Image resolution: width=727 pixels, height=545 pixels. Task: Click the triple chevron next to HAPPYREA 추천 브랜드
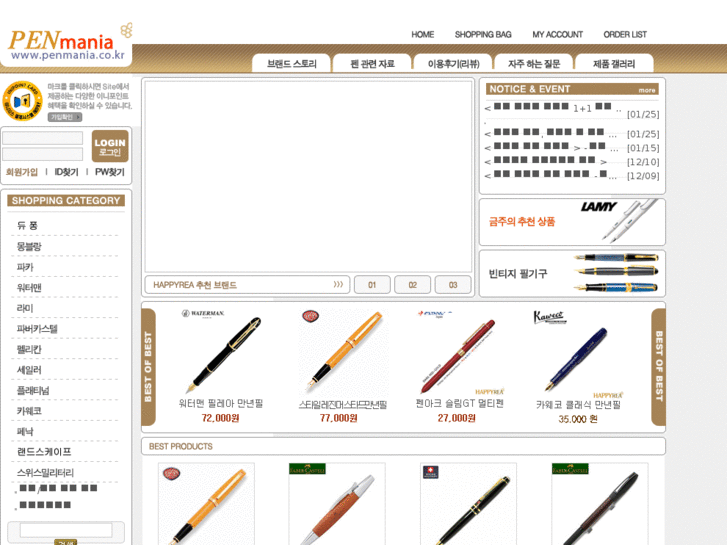(338, 284)
